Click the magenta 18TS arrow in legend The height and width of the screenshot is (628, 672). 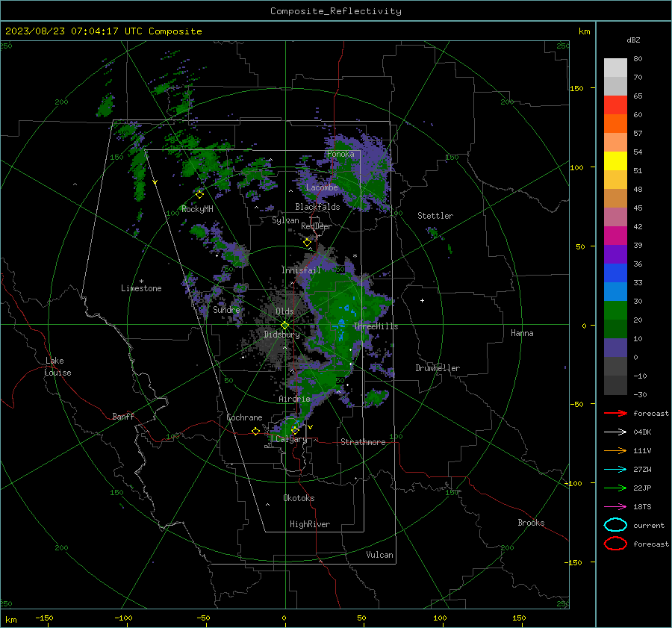[x=615, y=507]
